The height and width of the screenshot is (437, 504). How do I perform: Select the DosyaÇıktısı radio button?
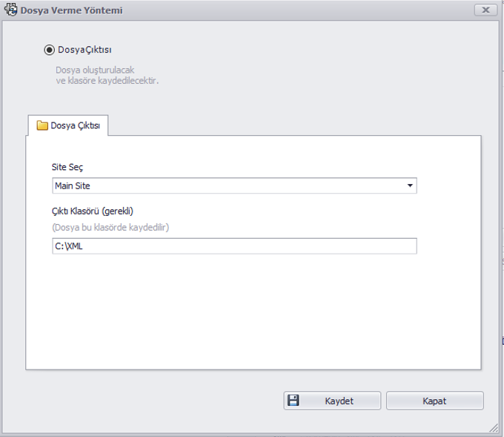point(49,50)
